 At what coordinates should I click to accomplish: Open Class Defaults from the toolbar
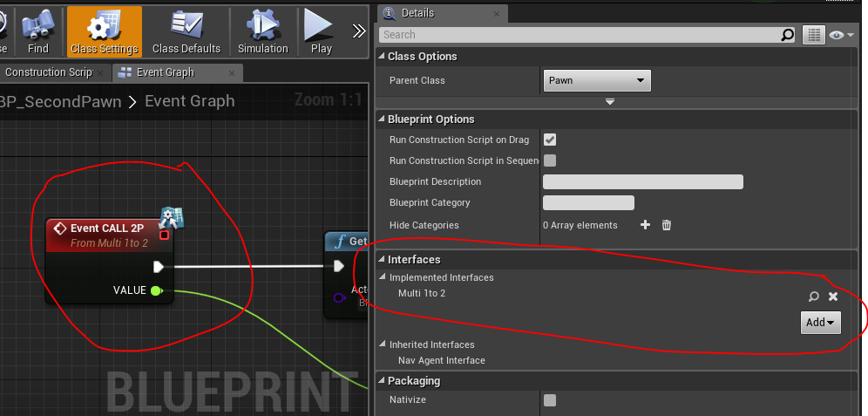186,31
